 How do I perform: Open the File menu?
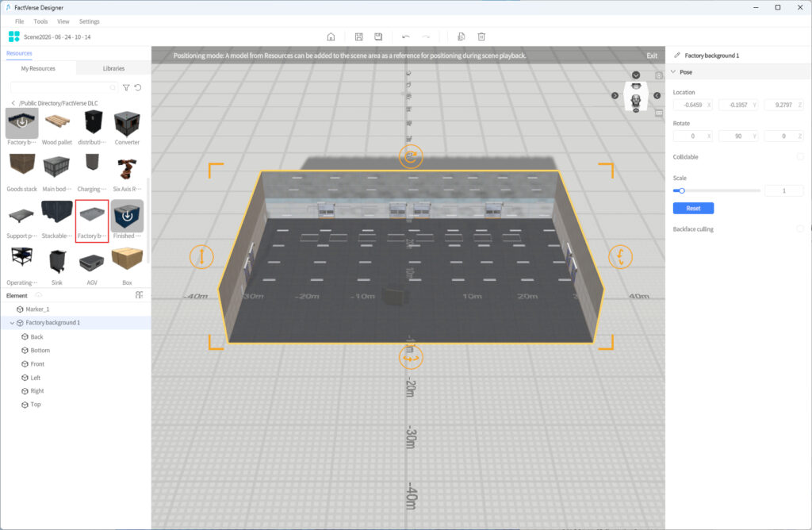point(20,21)
